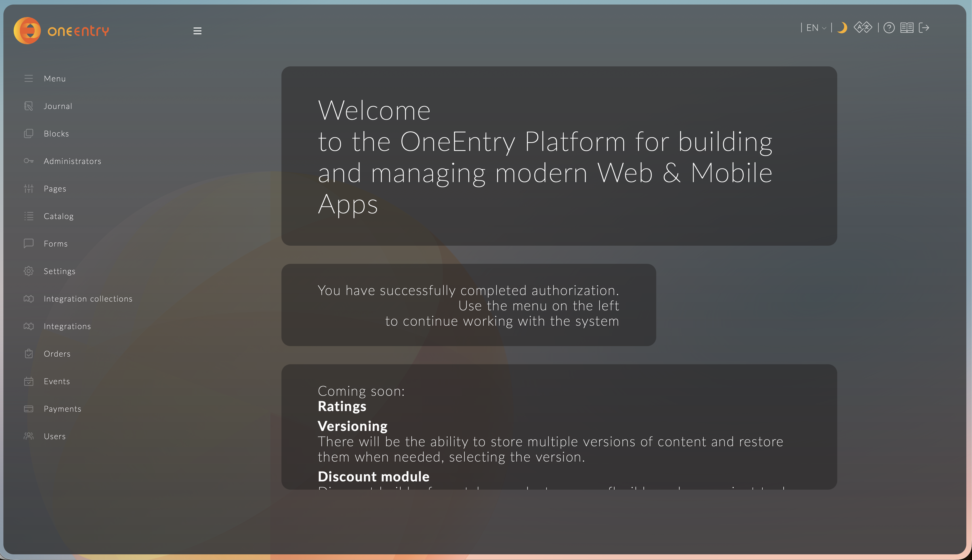The image size is (972, 560).
Task: Open documentation book icon
Action: (907, 28)
